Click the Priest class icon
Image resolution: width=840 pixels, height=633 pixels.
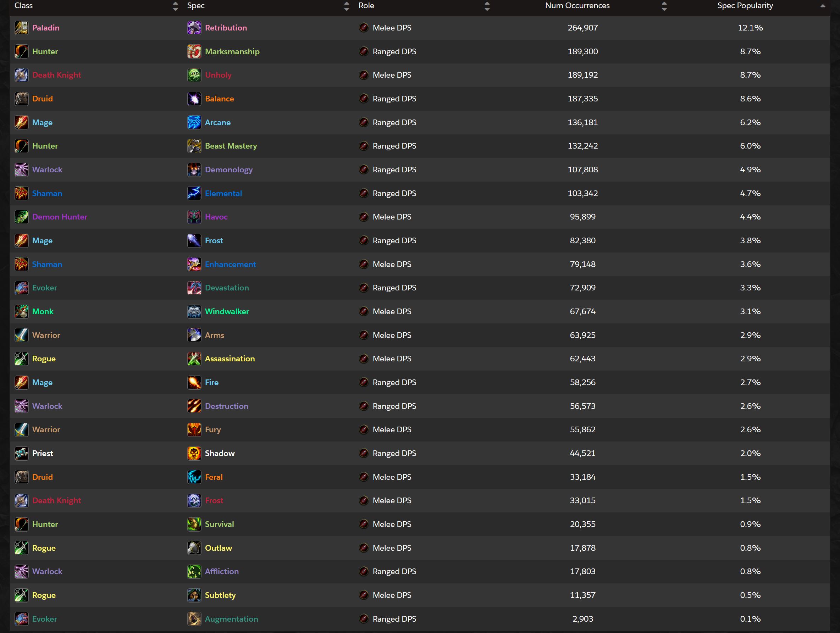tap(21, 454)
